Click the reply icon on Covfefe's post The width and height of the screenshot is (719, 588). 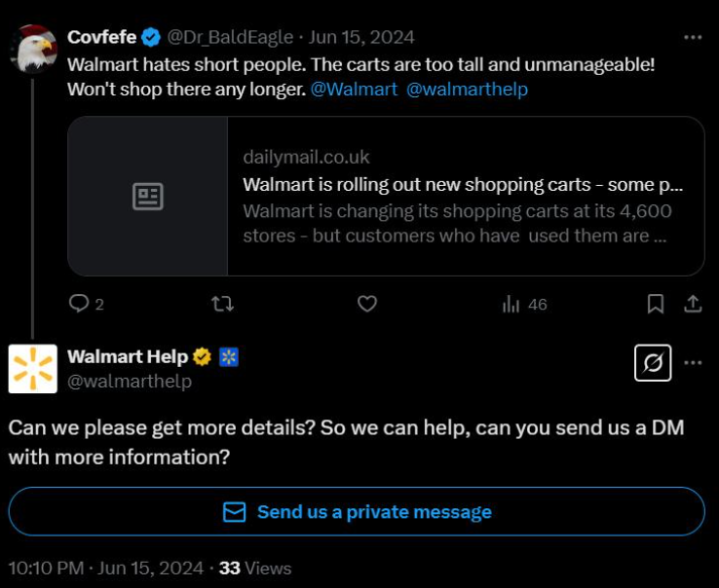[x=79, y=304]
